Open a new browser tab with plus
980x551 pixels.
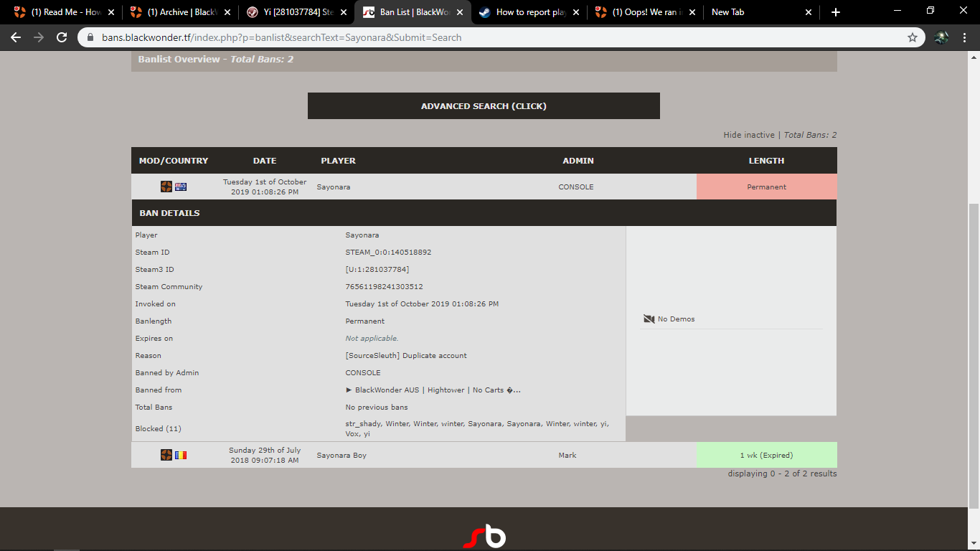(835, 12)
